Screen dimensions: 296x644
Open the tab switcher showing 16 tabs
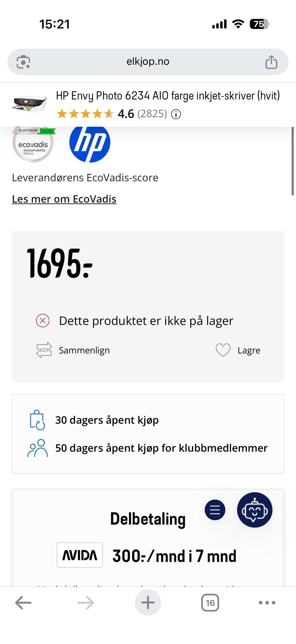coord(210,602)
